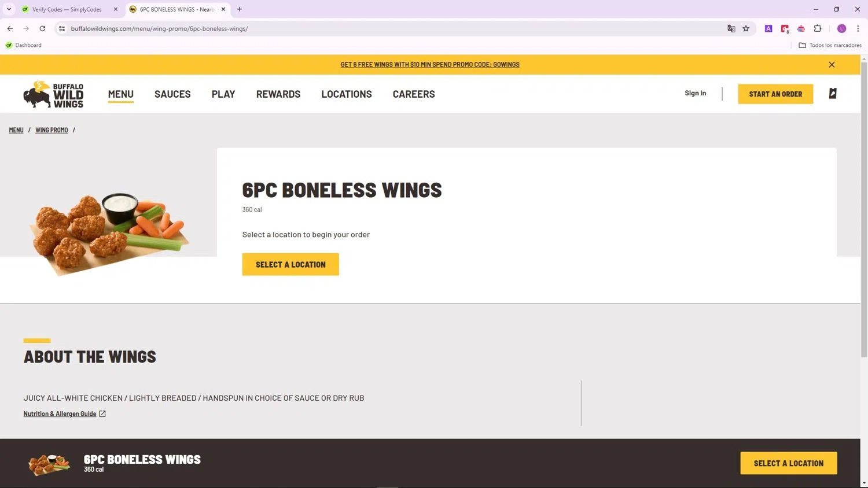Open the MENU navigation item
This screenshot has width=868, height=488.
tap(120, 94)
